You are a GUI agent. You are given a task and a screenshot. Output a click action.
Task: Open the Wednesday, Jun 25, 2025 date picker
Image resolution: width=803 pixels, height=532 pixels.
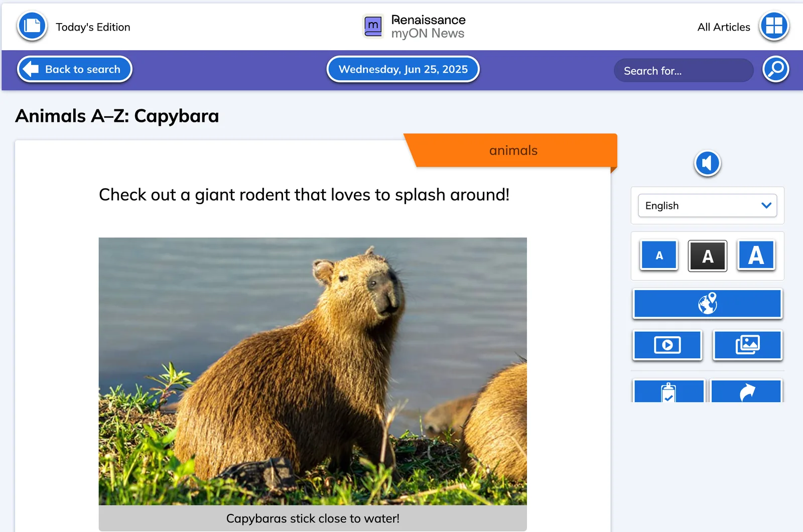click(403, 69)
